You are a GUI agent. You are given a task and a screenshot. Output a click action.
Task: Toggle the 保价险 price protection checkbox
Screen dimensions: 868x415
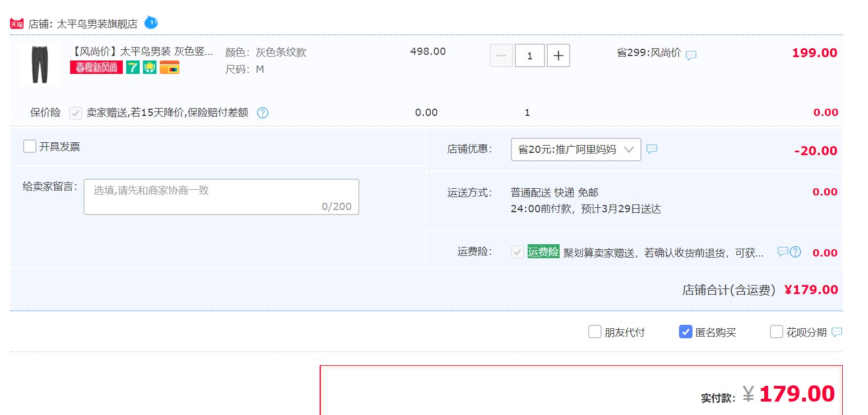click(x=76, y=113)
